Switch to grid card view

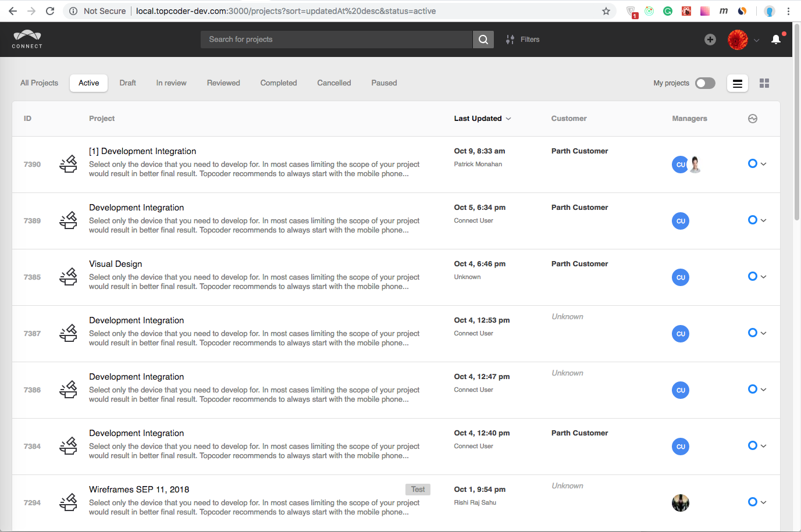click(x=764, y=84)
